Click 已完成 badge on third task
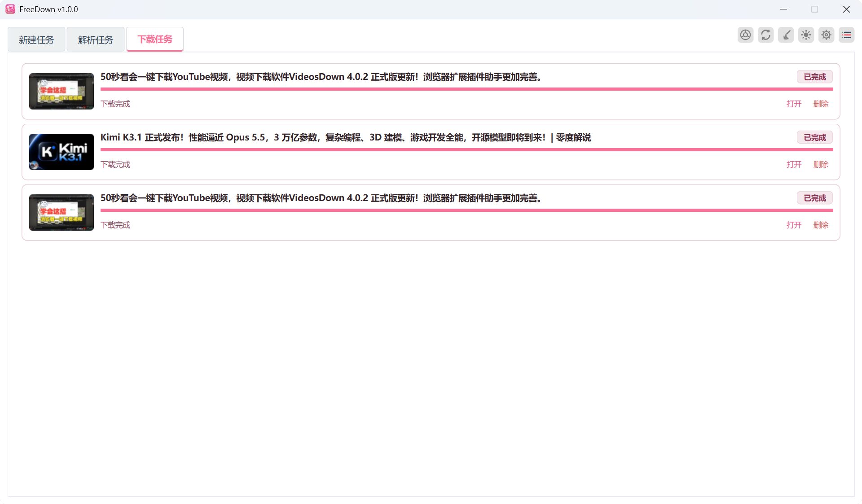Viewport: 862px width, 504px height. tap(814, 198)
